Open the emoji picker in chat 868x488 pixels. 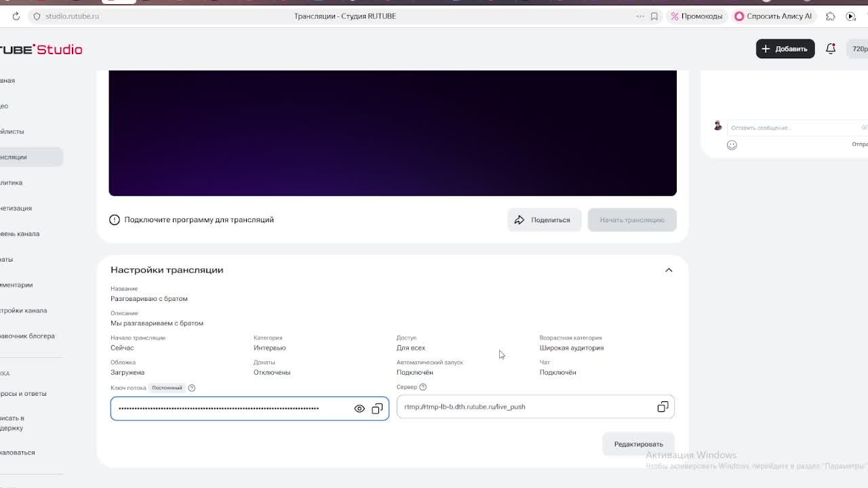(x=732, y=145)
